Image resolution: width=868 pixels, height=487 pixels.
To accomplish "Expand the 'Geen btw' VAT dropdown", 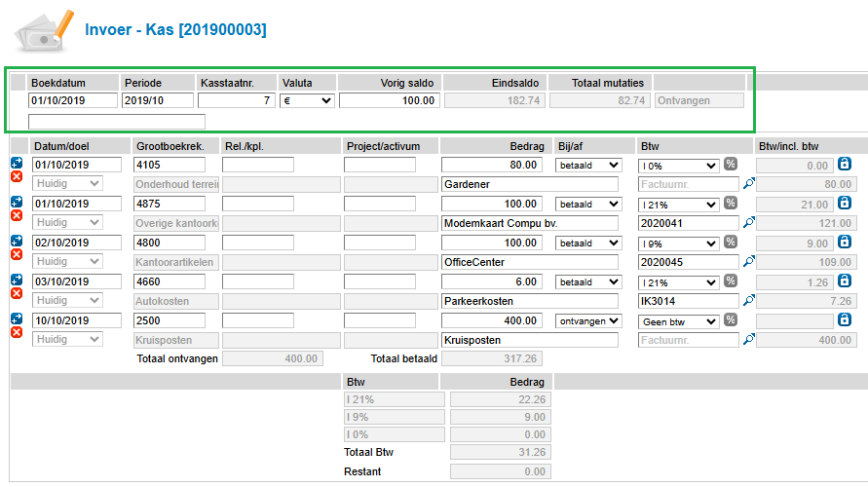I will click(x=679, y=320).
